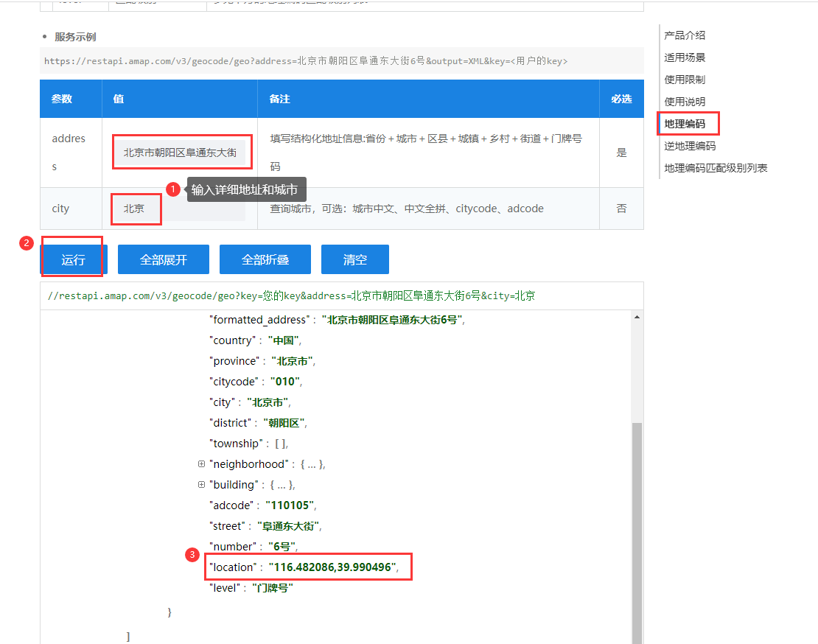Click the "district" value 朝阳区
This screenshot has width=818, height=644.
pyautogui.click(x=284, y=423)
